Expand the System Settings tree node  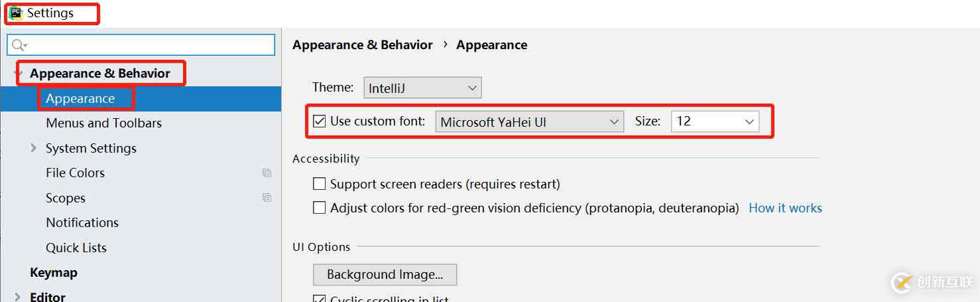pos(34,148)
